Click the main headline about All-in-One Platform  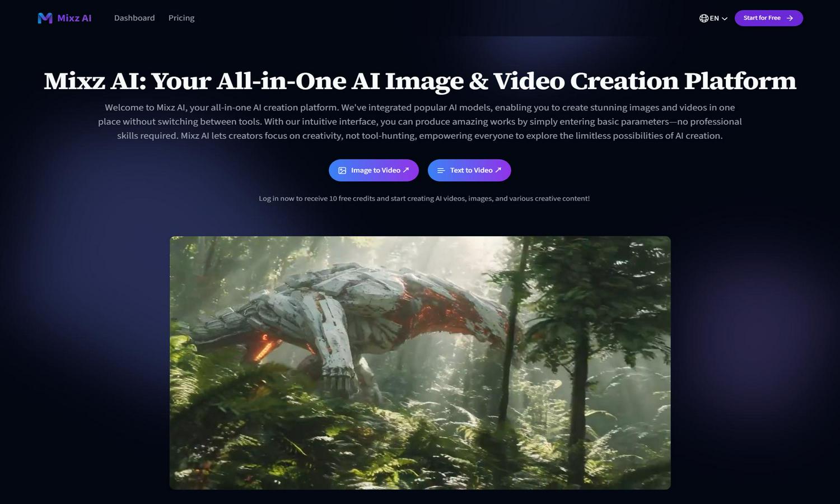tap(420, 81)
